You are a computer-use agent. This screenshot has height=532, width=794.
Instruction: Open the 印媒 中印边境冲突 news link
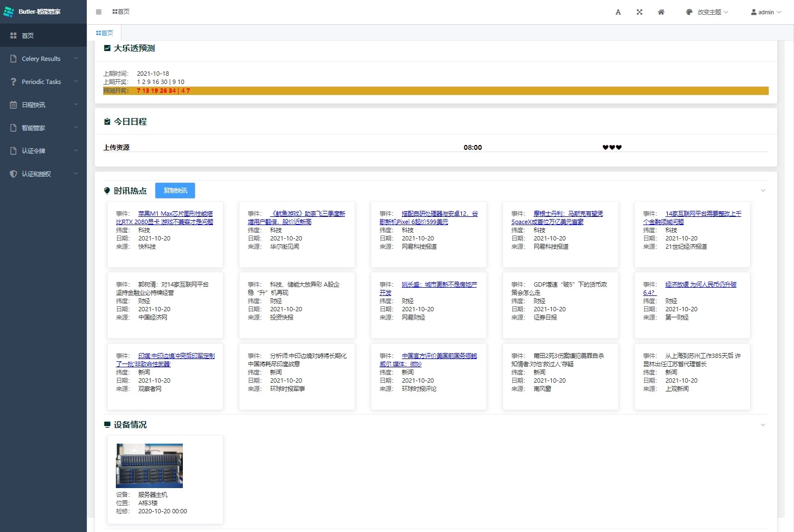pyautogui.click(x=165, y=360)
